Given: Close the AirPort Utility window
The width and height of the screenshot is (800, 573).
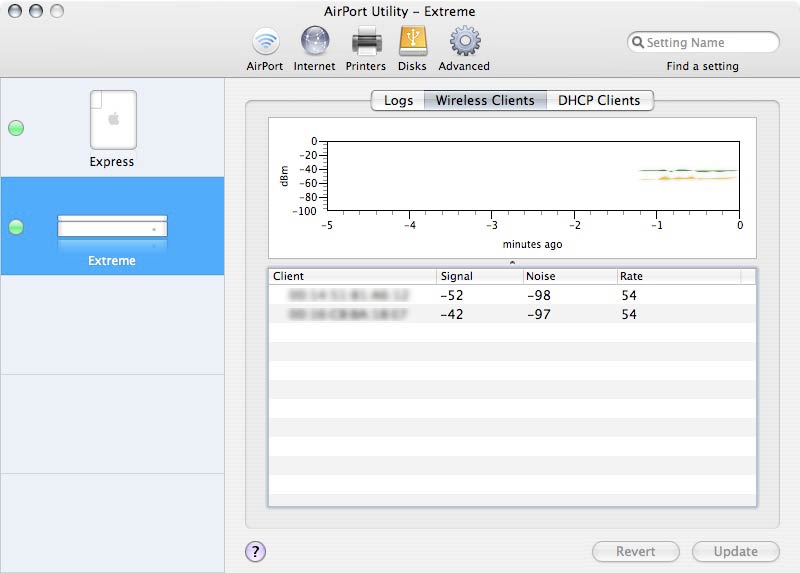Looking at the screenshot, I should [15, 11].
